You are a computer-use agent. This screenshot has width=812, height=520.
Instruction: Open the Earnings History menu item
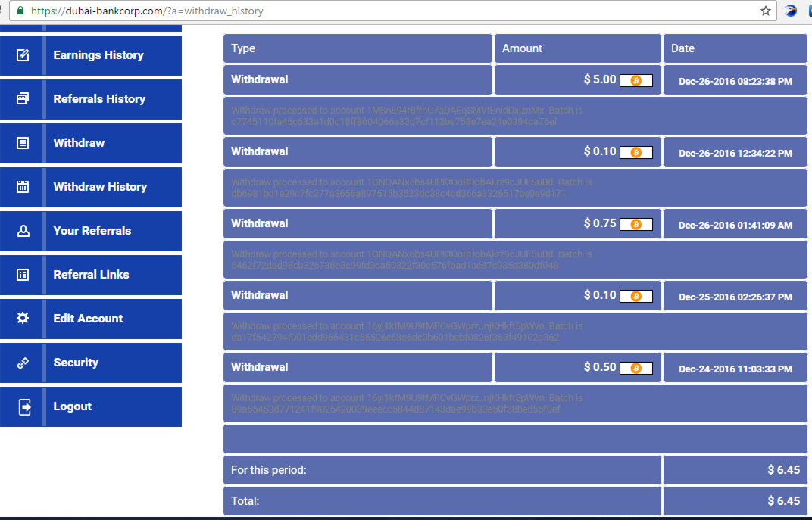pyautogui.click(x=98, y=55)
